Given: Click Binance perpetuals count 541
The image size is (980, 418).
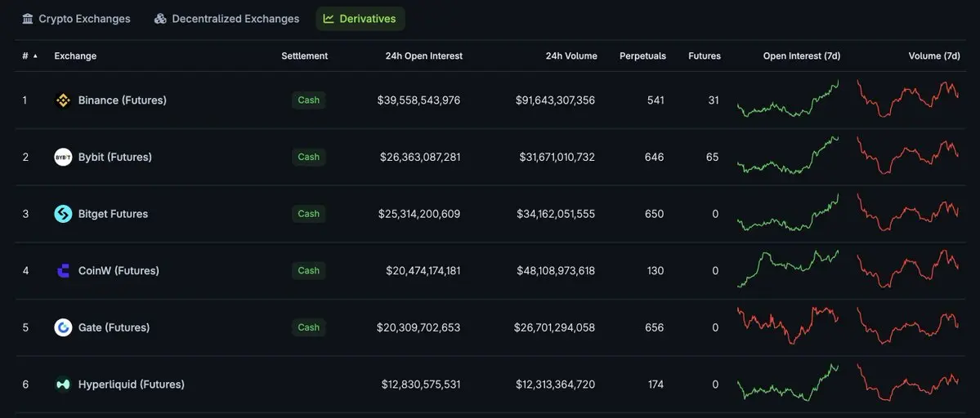Looking at the screenshot, I should [656, 100].
